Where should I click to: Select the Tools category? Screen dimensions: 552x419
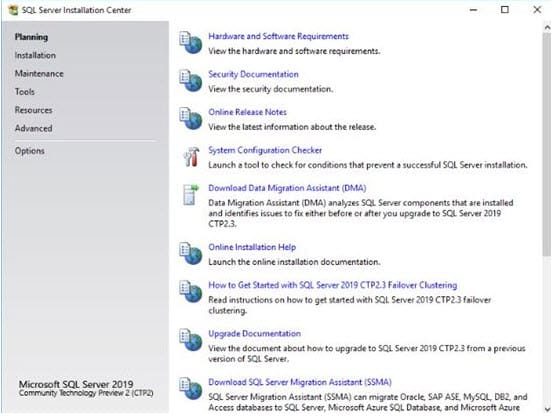(25, 92)
